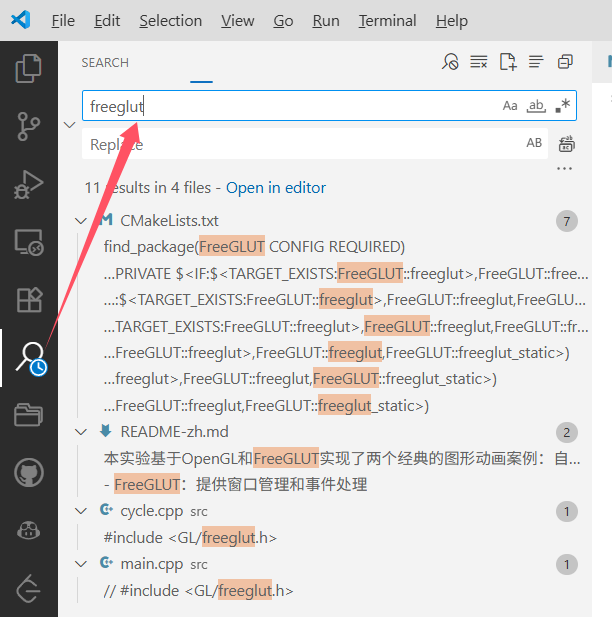
Task: Open result starting with ...TARGET_EXISTS:FreeGLUT::freeglut>
Action: click(x=346, y=327)
